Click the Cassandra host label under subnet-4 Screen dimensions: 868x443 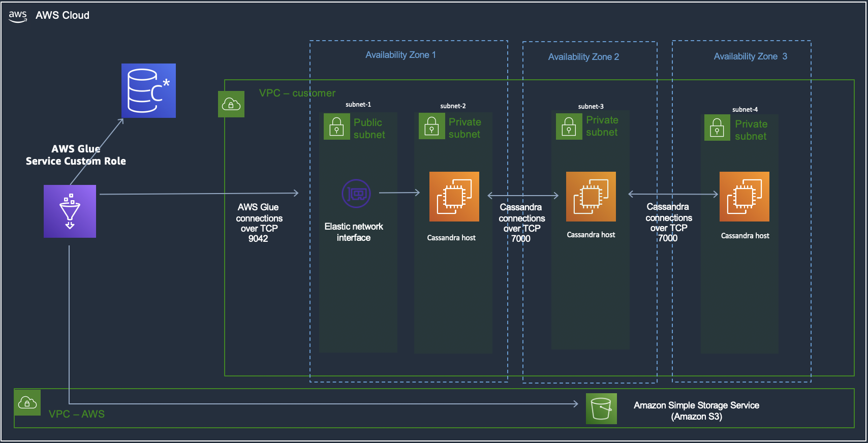745,236
